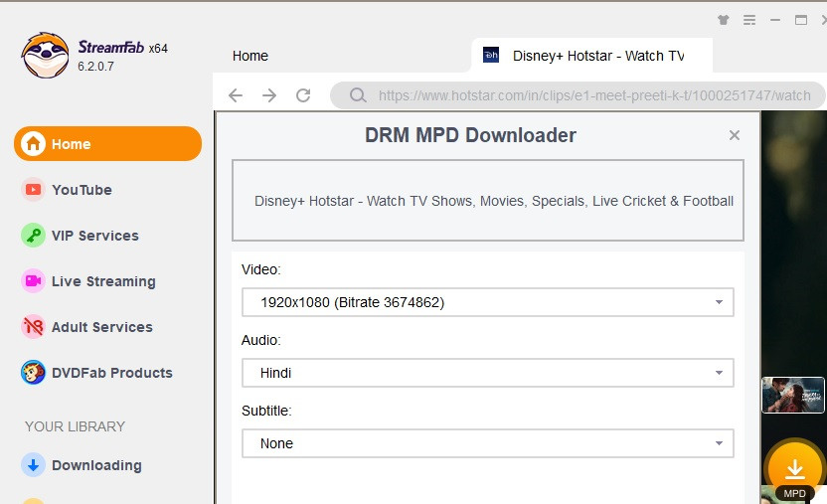Open the YouTube section in sidebar
This screenshot has width=827, height=504.
[81, 190]
